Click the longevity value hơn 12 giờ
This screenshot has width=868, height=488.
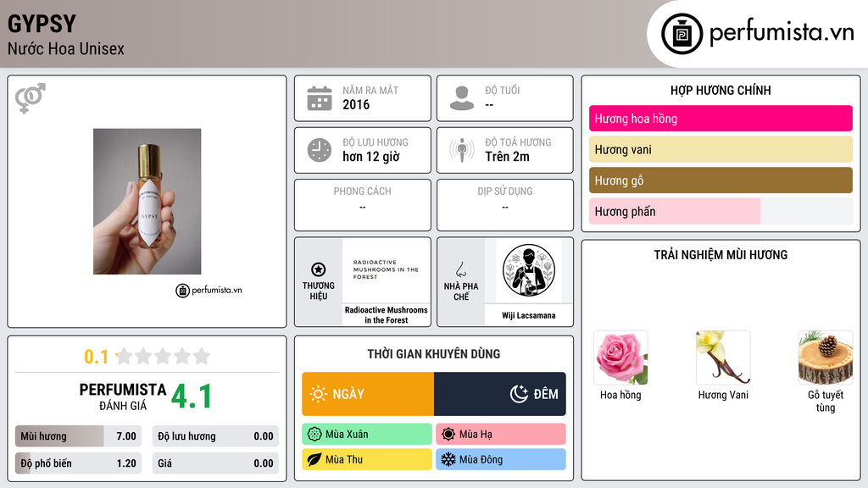tap(371, 157)
